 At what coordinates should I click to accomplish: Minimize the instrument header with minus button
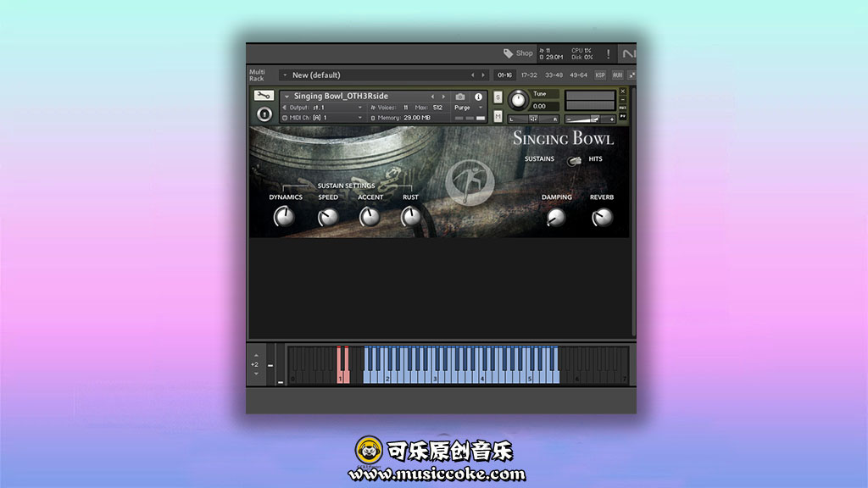point(623,100)
